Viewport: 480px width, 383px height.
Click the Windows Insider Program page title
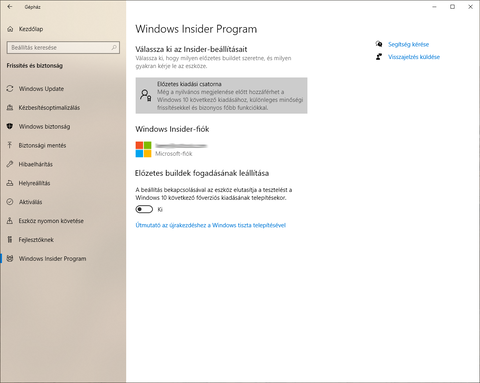[196, 29]
